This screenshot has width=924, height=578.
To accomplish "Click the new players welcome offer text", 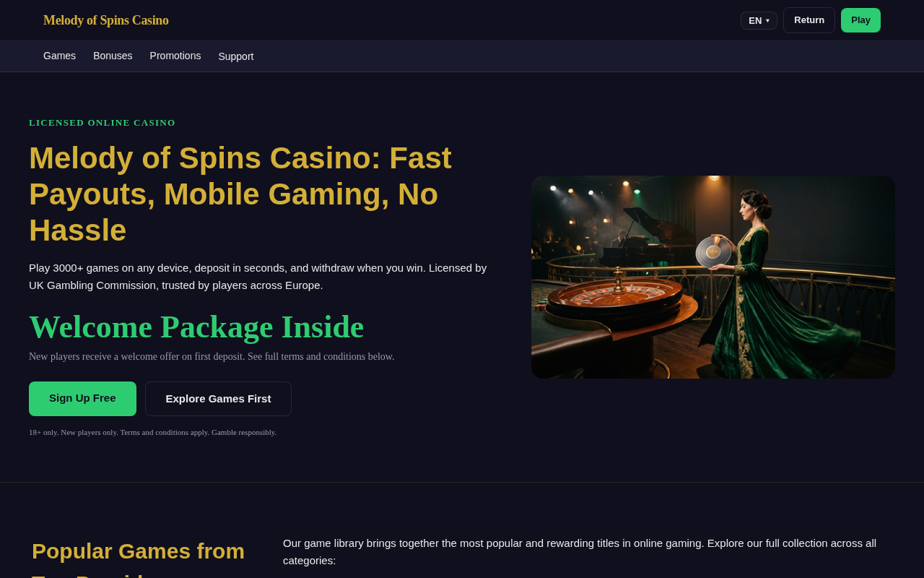I will point(212,356).
